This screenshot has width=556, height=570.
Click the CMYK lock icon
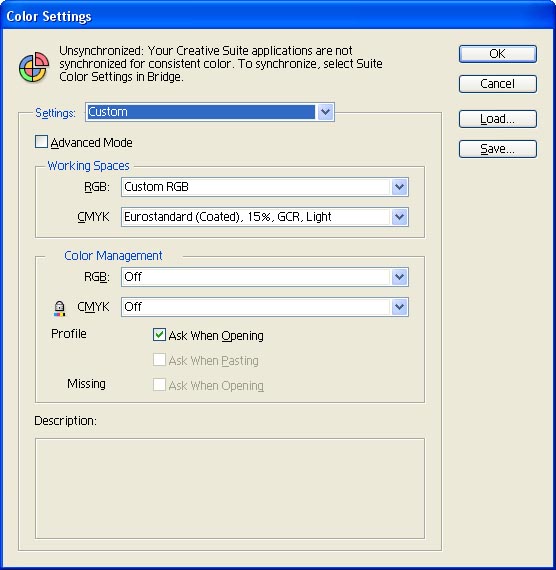coord(59,308)
